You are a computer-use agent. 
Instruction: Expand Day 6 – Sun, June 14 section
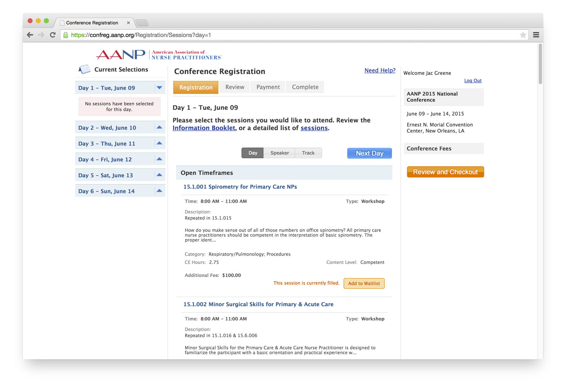tap(159, 191)
